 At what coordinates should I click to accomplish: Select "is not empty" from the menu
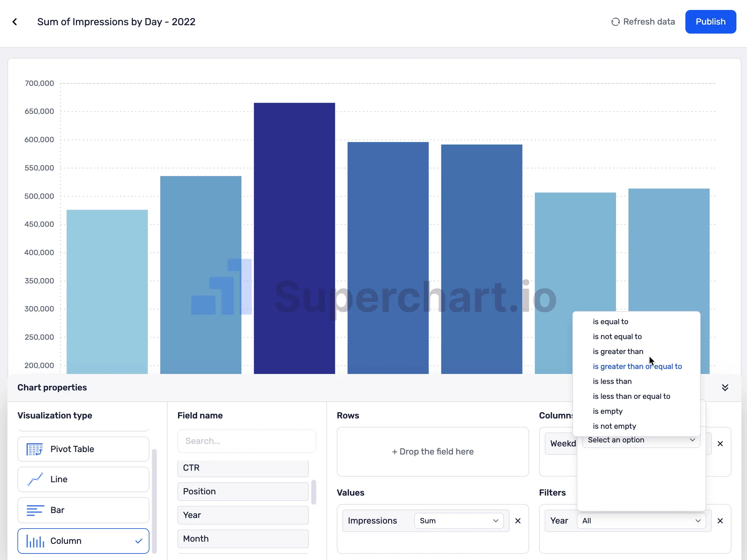[614, 426]
